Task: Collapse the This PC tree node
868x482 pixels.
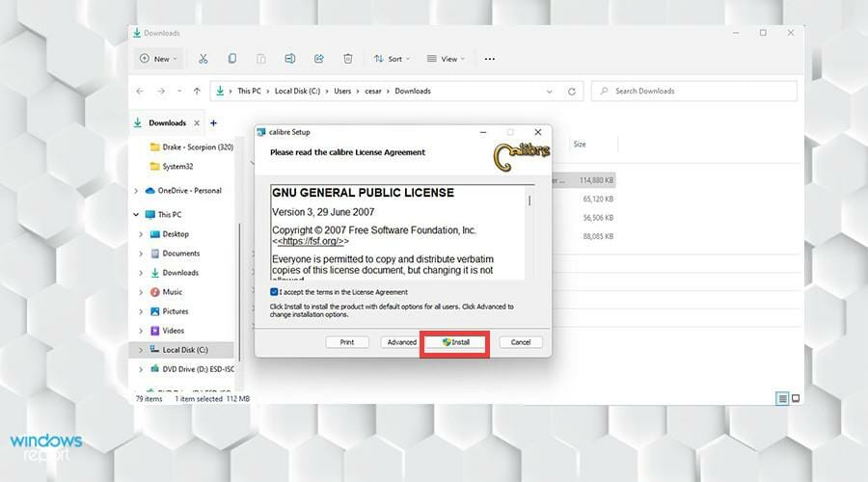Action: pyautogui.click(x=136, y=215)
